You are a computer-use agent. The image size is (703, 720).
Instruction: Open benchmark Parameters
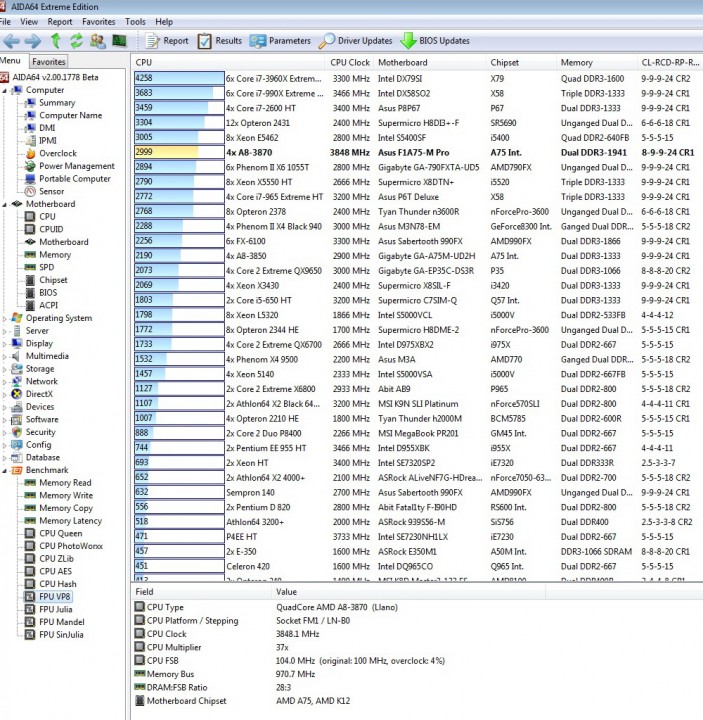click(280, 41)
